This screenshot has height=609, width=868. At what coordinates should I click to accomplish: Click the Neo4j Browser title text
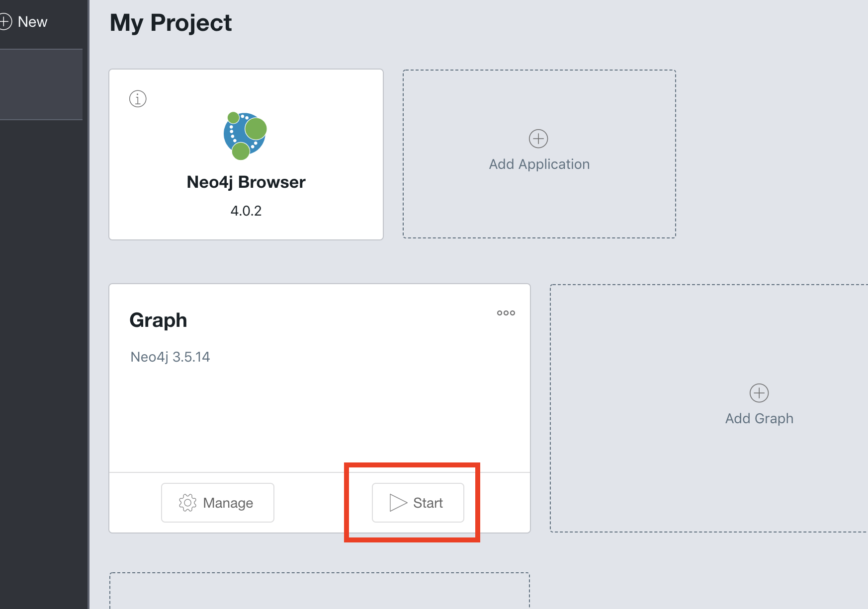[x=246, y=182]
